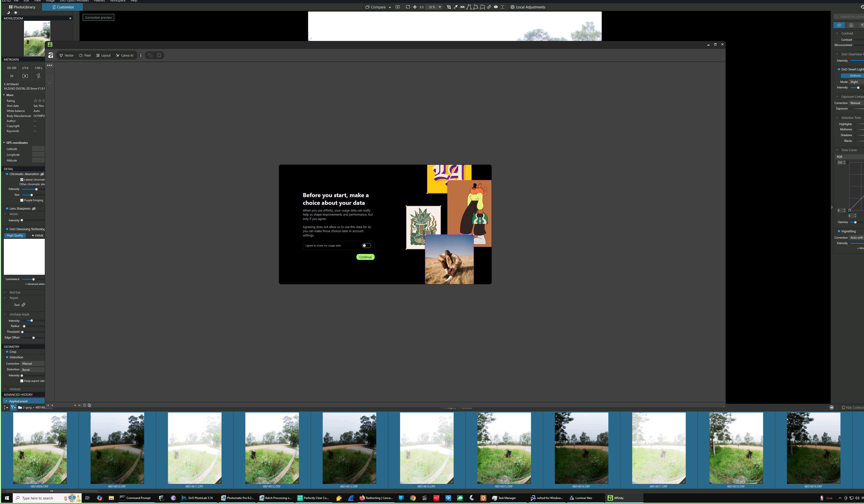
Task: Adjust the Luminance denoising slider
Action: 33,279
